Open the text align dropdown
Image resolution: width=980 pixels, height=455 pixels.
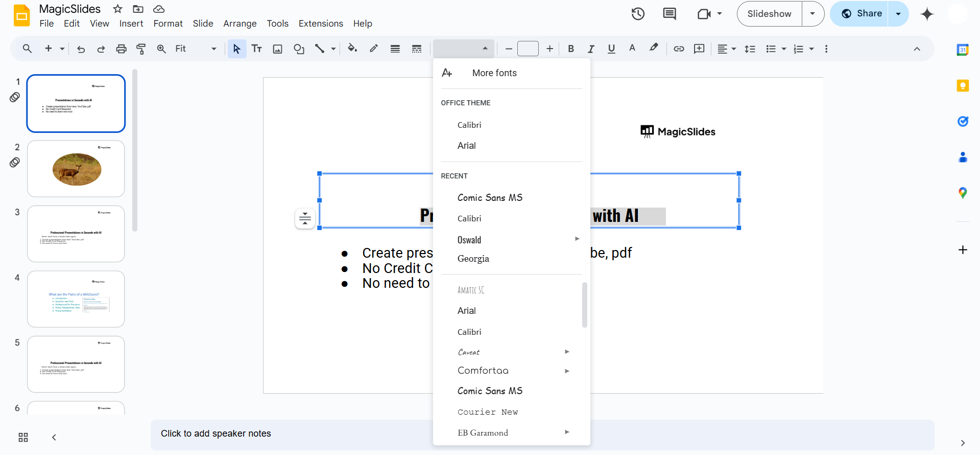[x=726, y=49]
